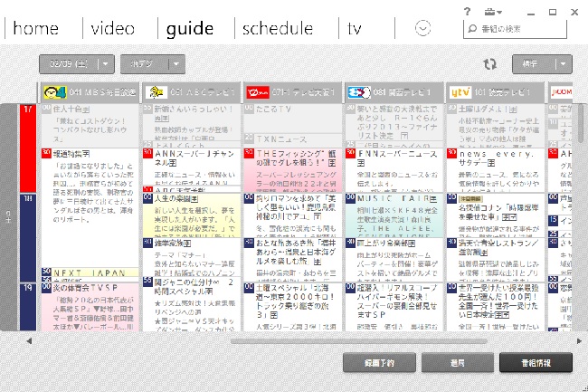Open the toolbox settings dropdown icon
This screenshot has width=588, height=392.
pos(493,12)
